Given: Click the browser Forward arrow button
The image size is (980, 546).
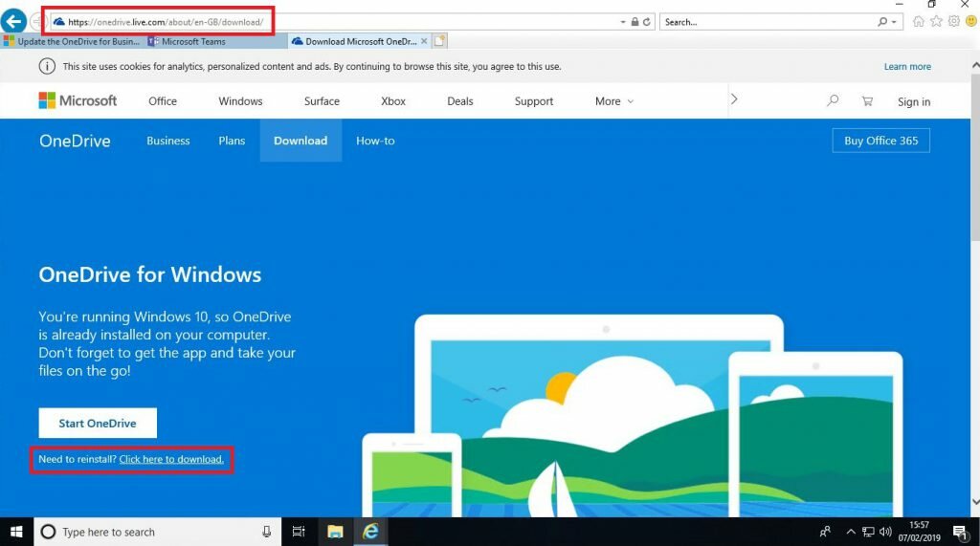Looking at the screenshot, I should [36, 22].
